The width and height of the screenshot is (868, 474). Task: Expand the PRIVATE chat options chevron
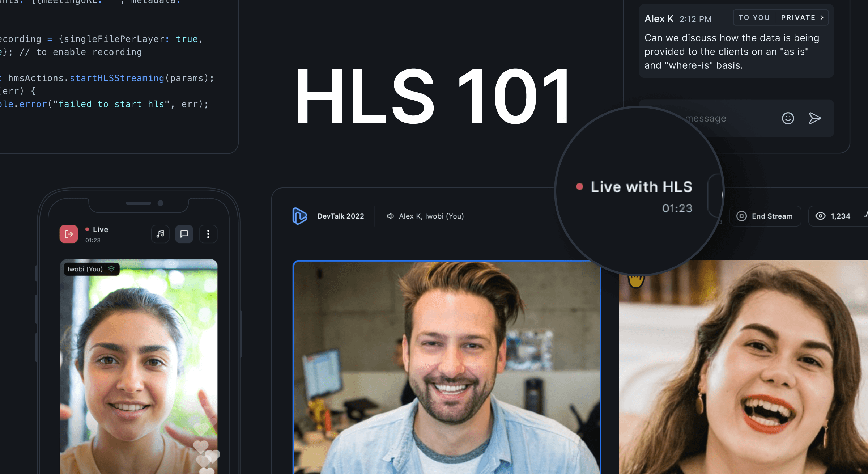click(822, 17)
